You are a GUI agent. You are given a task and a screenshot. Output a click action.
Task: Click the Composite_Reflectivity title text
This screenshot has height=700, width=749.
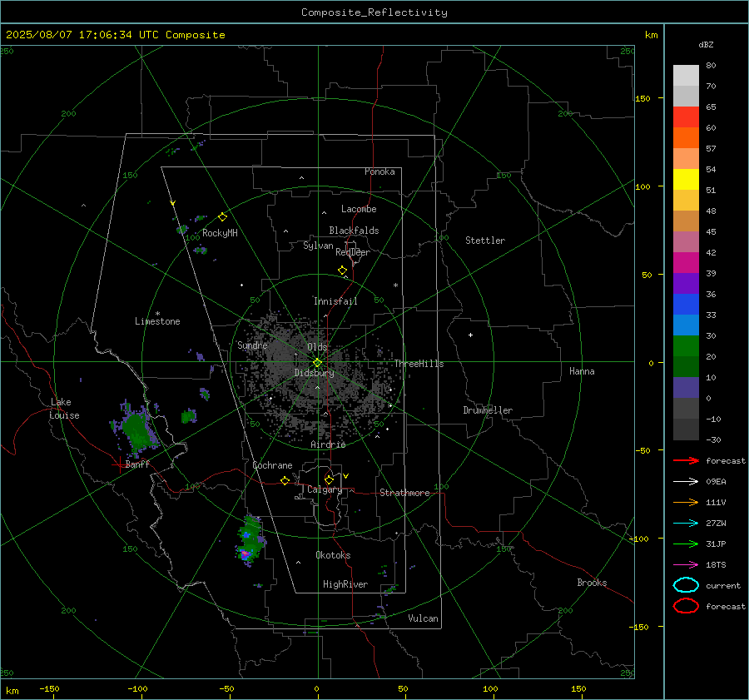374,12
